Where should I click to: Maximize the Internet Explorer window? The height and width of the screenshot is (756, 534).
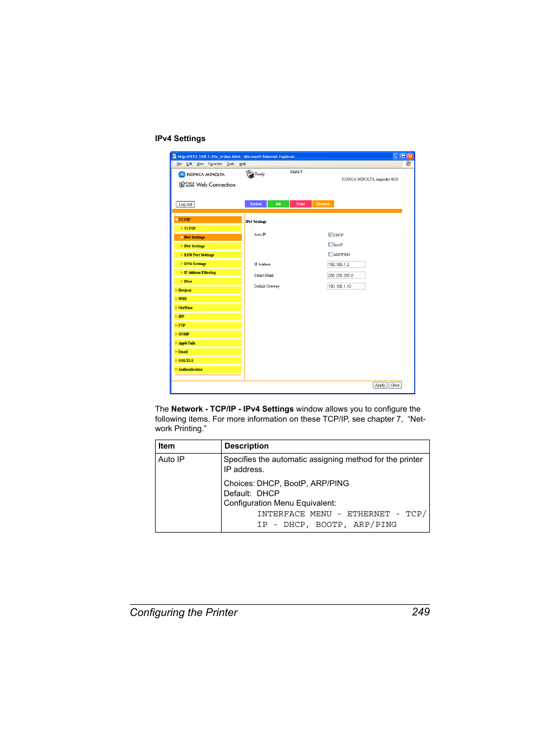click(x=403, y=156)
